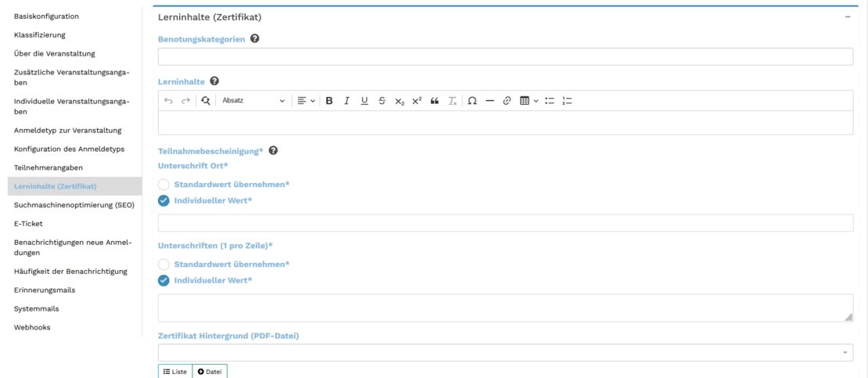
Task: Open the Absatz paragraph style dropdown
Action: [x=253, y=101]
